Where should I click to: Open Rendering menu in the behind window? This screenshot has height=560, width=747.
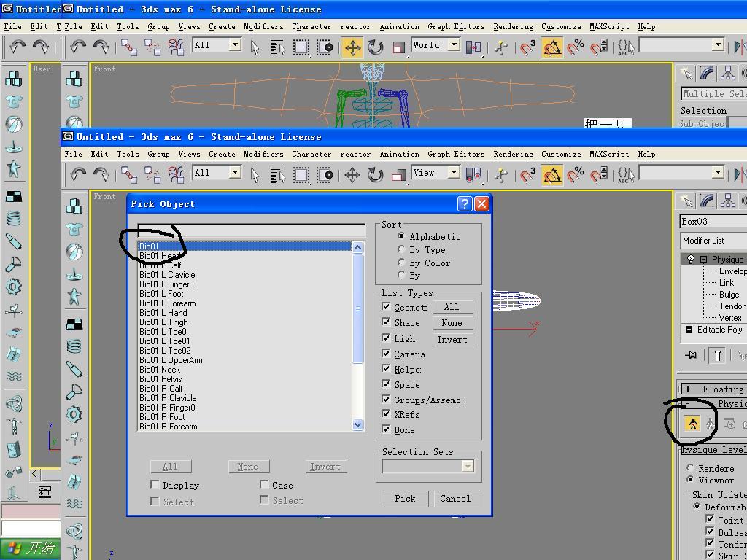pyautogui.click(x=513, y=27)
